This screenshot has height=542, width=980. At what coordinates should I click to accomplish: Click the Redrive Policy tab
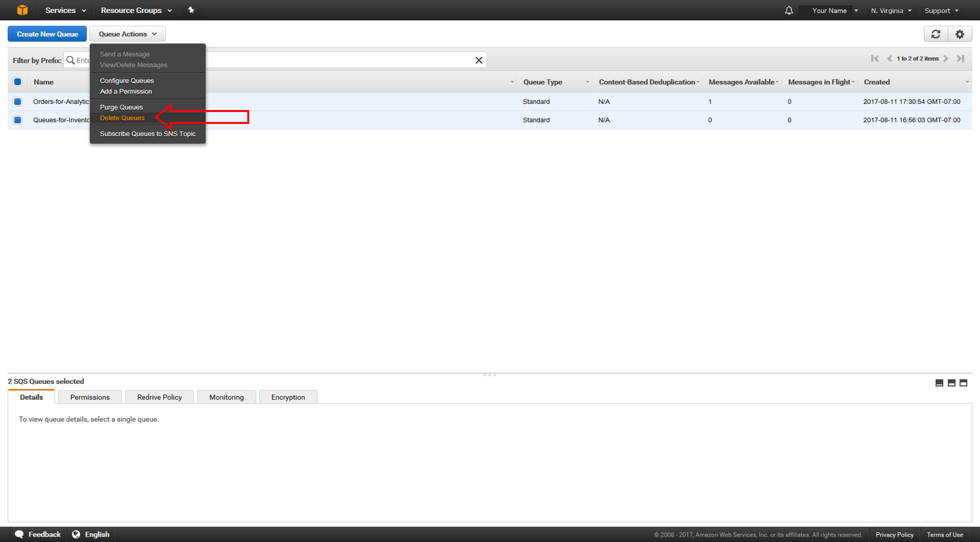tap(159, 397)
